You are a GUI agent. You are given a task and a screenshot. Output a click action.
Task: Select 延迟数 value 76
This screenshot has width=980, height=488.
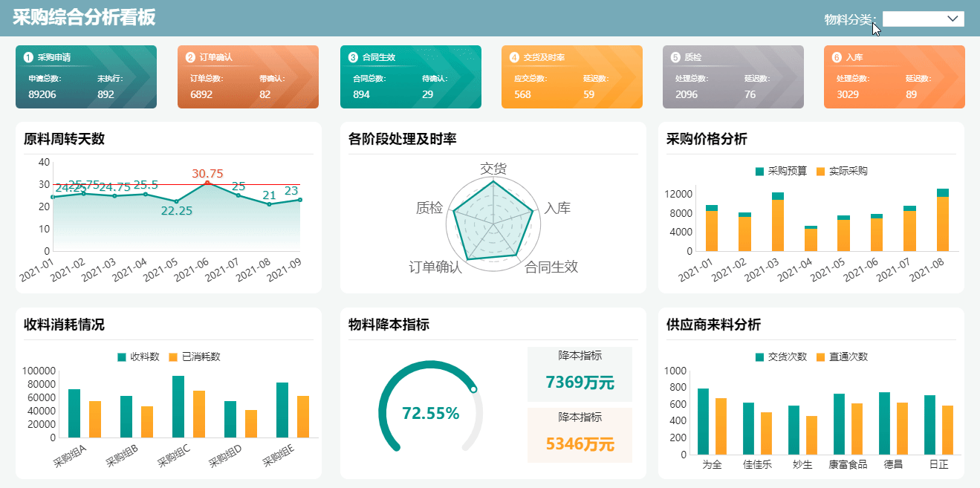tap(750, 94)
